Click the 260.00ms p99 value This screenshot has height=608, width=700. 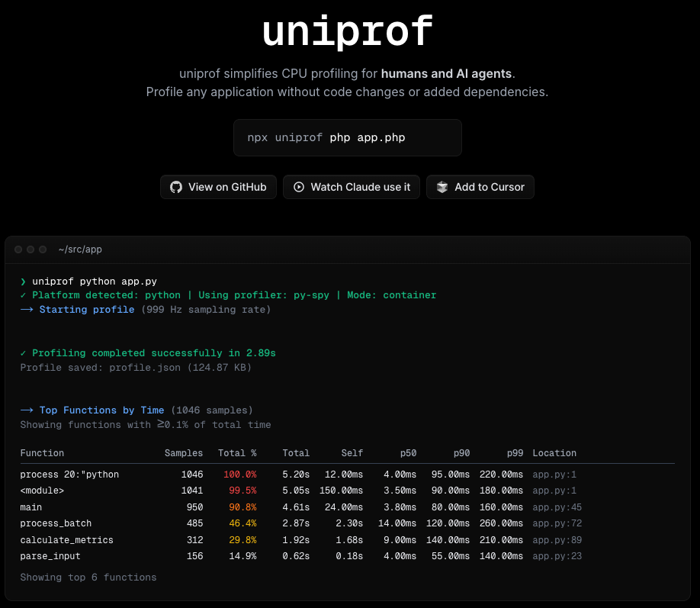(x=501, y=523)
